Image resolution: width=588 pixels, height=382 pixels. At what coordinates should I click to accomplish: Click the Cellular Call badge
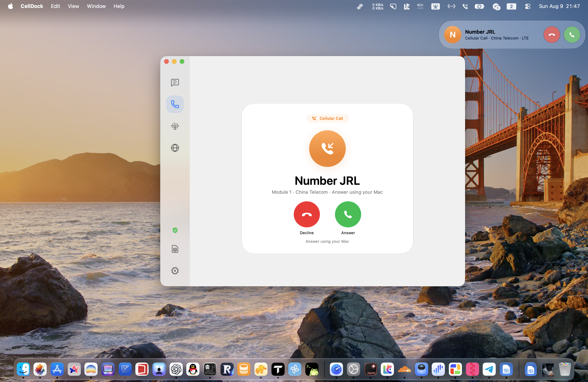point(327,118)
